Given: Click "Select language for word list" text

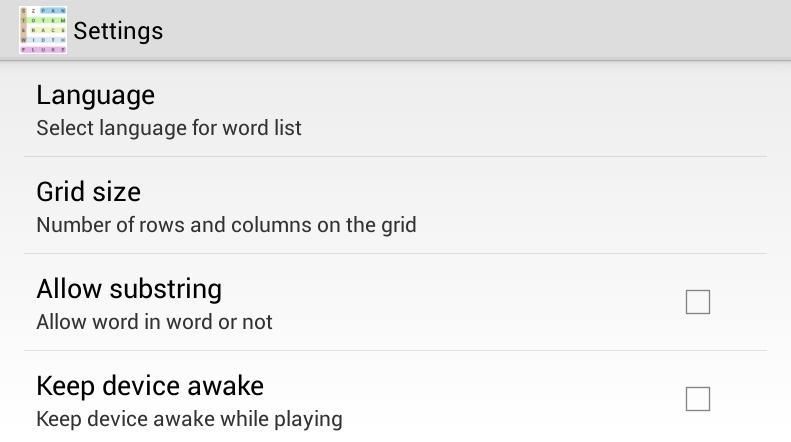Looking at the screenshot, I should 169,128.
